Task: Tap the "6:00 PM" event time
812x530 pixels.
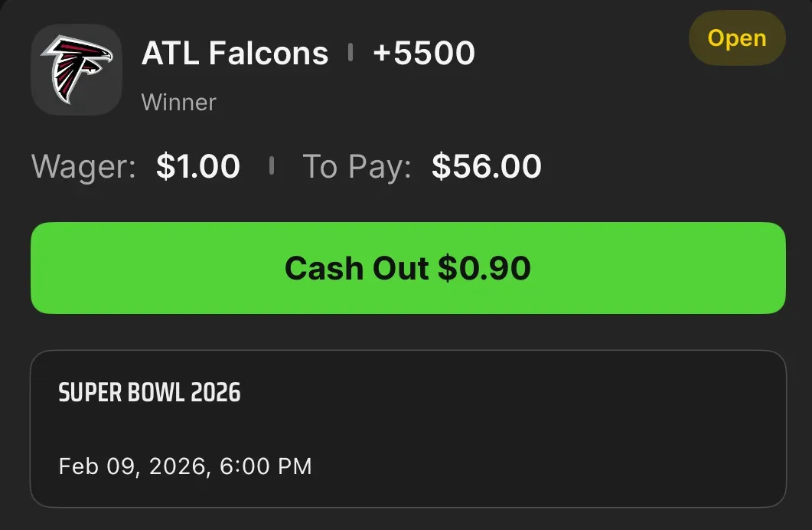Action: tap(266, 466)
